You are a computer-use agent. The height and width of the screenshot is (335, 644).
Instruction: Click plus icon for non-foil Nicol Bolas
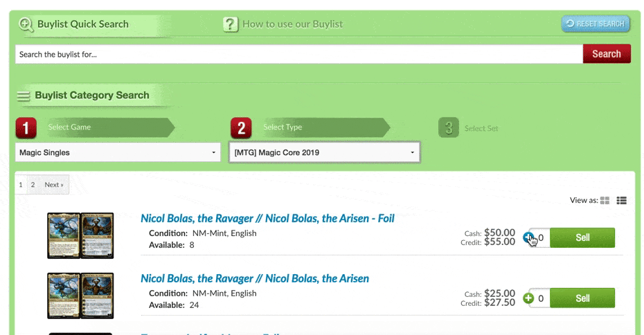tap(529, 298)
